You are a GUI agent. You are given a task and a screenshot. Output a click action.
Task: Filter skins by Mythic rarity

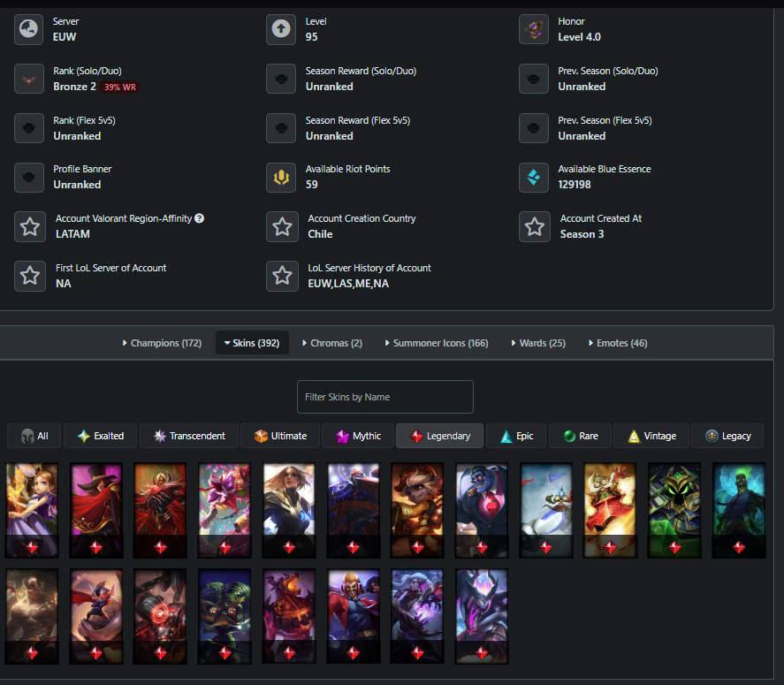coord(358,436)
